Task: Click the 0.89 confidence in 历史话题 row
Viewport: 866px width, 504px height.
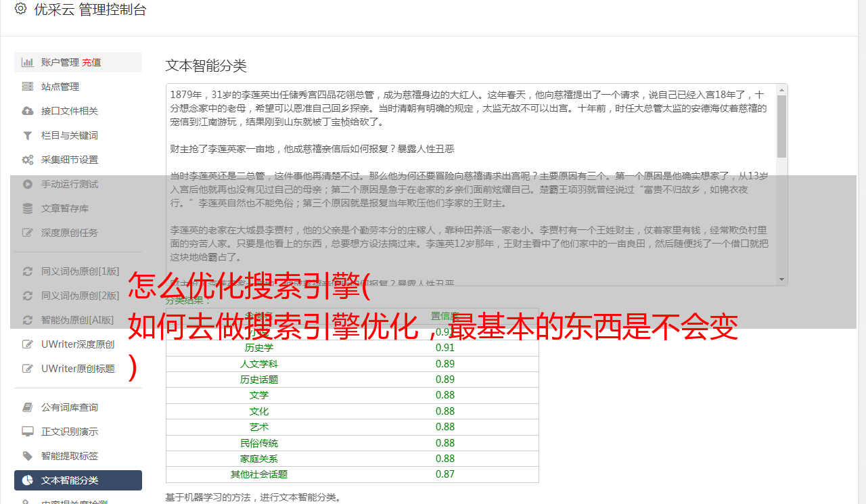Action: coord(445,380)
